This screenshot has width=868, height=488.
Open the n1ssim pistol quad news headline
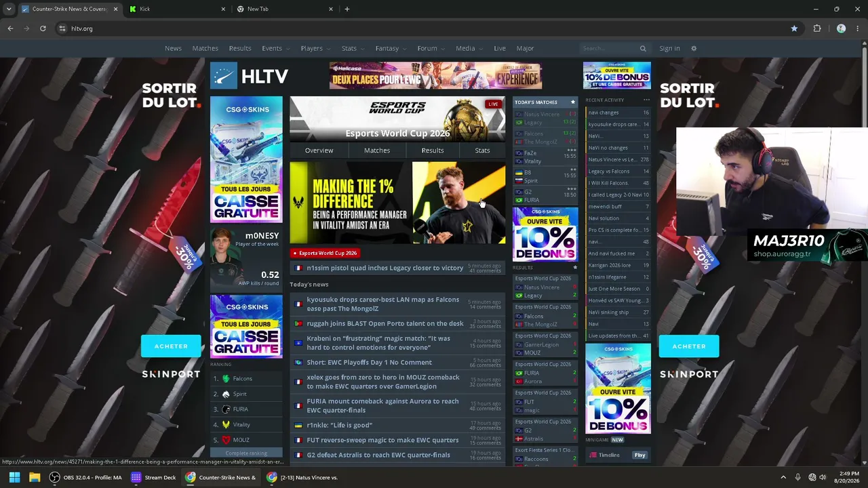click(385, 268)
